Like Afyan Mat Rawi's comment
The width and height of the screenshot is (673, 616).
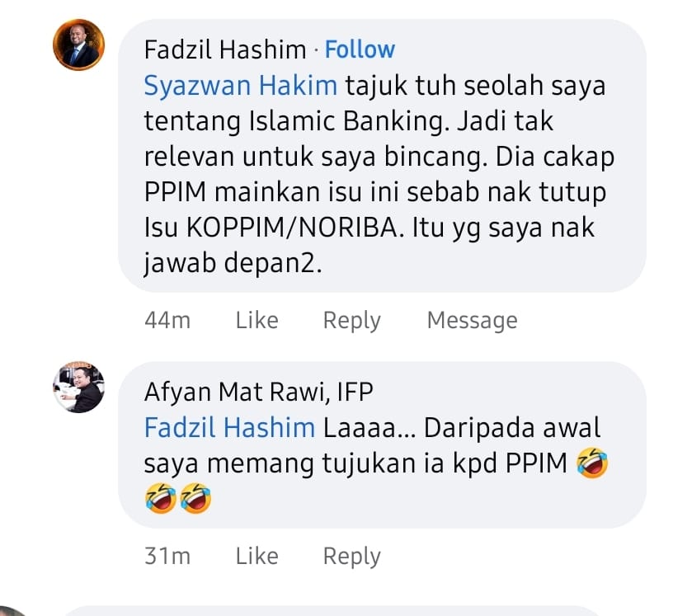(x=257, y=556)
